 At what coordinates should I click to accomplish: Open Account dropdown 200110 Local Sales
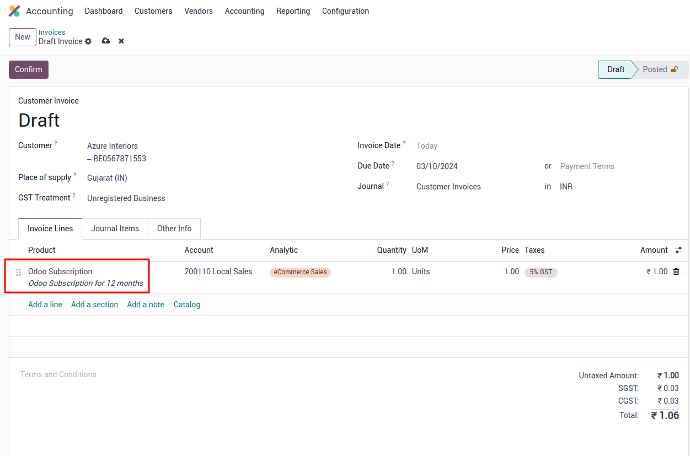click(218, 272)
